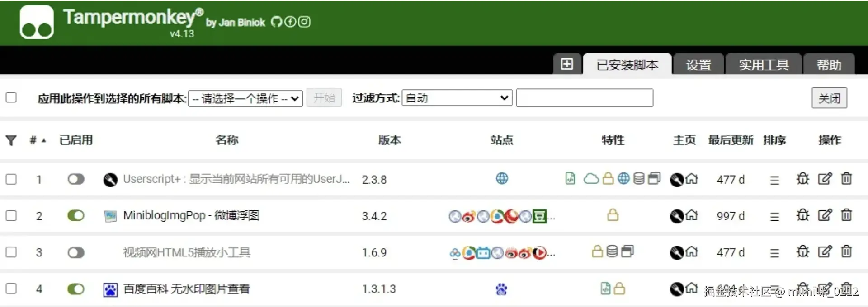The height and width of the screenshot is (307, 868).
Task: Tick the select-all scripts checkbox
Action: 11,98
